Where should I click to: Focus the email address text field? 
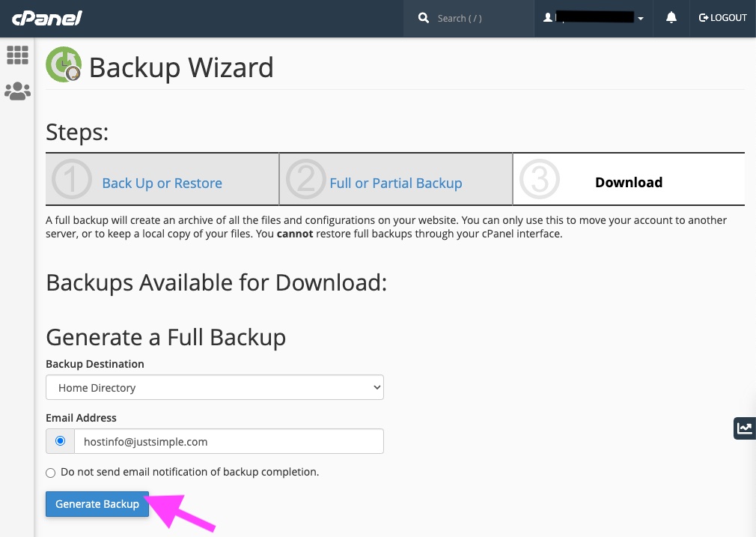click(228, 442)
